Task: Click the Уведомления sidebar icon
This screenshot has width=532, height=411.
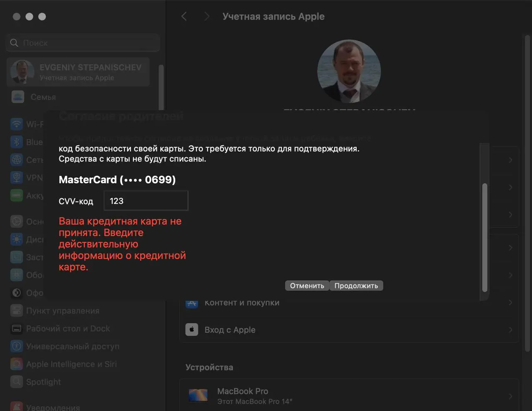Action: (x=17, y=406)
